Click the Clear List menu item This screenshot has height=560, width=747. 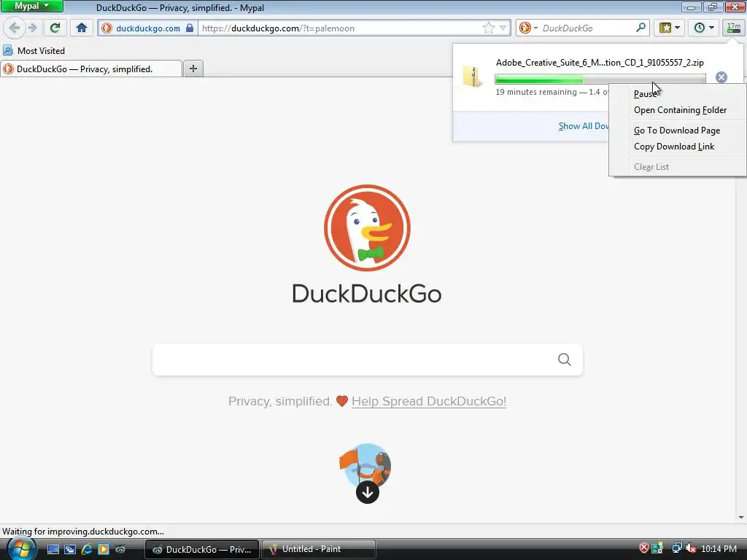click(678, 167)
